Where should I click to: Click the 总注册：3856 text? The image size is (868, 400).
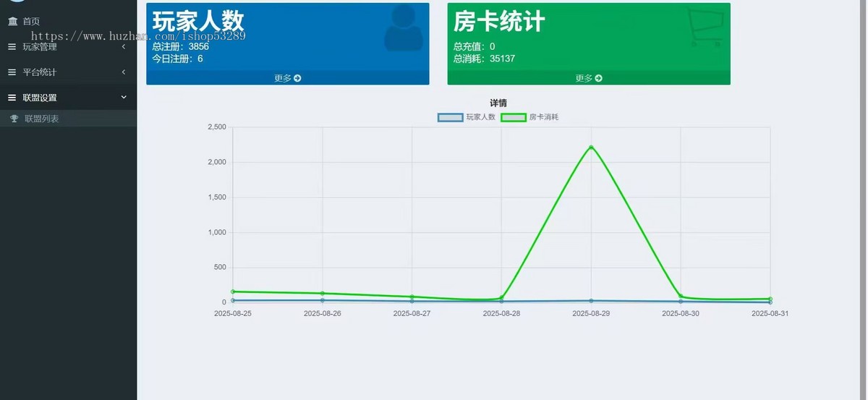181,46
